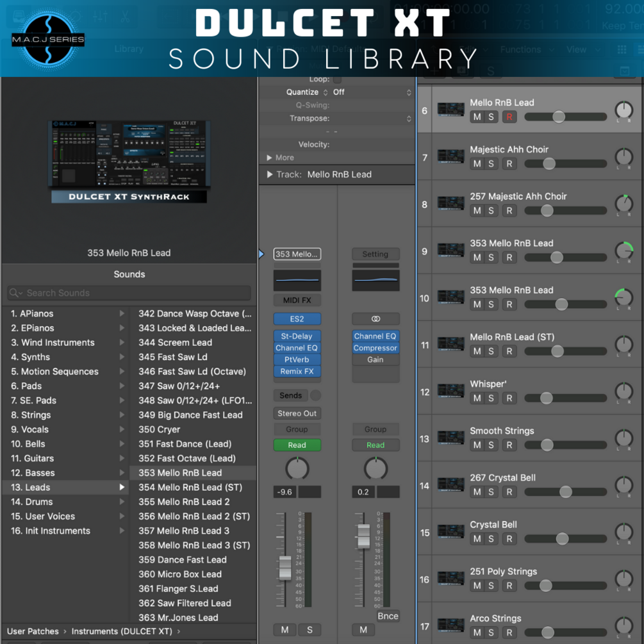
Task: Click the Arco Strings track icon
Action: (450, 625)
